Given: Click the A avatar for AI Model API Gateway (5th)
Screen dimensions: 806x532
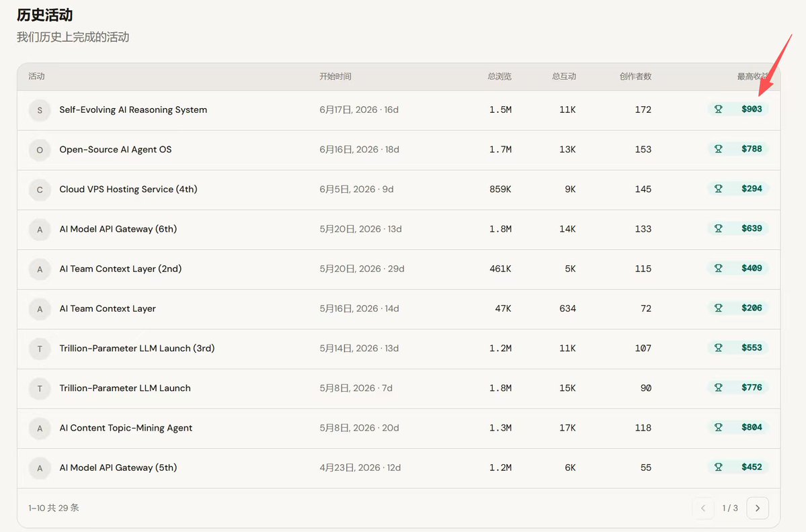Looking at the screenshot, I should [x=40, y=468].
